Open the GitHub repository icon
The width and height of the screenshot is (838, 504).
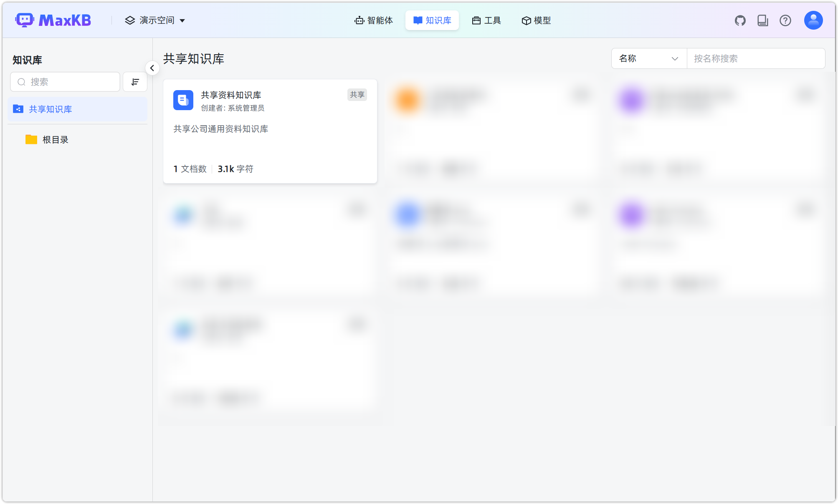740,20
